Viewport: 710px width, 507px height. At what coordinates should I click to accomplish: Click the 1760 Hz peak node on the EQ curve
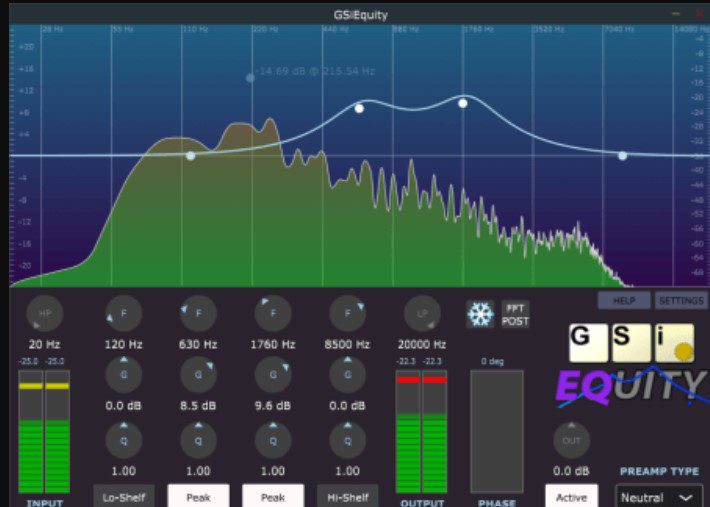tap(462, 103)
